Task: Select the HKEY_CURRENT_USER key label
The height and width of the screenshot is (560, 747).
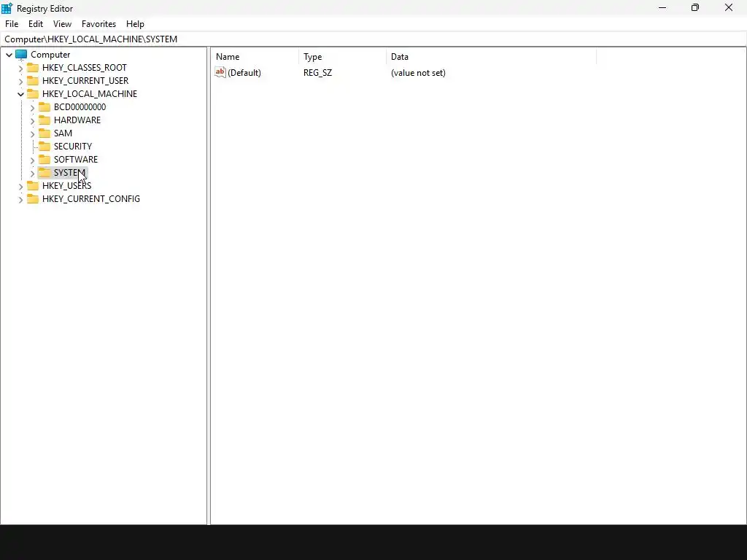Action: pos(85,80)
